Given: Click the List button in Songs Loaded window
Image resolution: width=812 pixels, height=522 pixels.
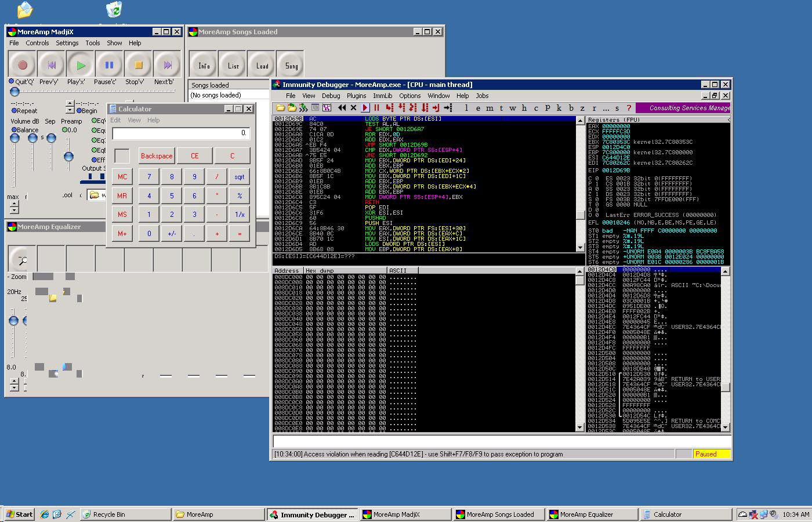Looking at the screenshot, I should pos(233,65).
